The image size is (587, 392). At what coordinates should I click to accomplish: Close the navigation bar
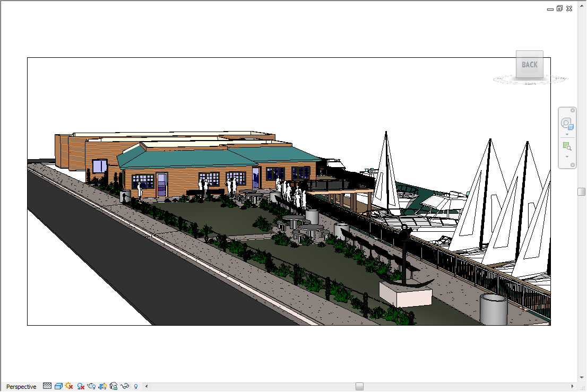[x=572, y=110]
